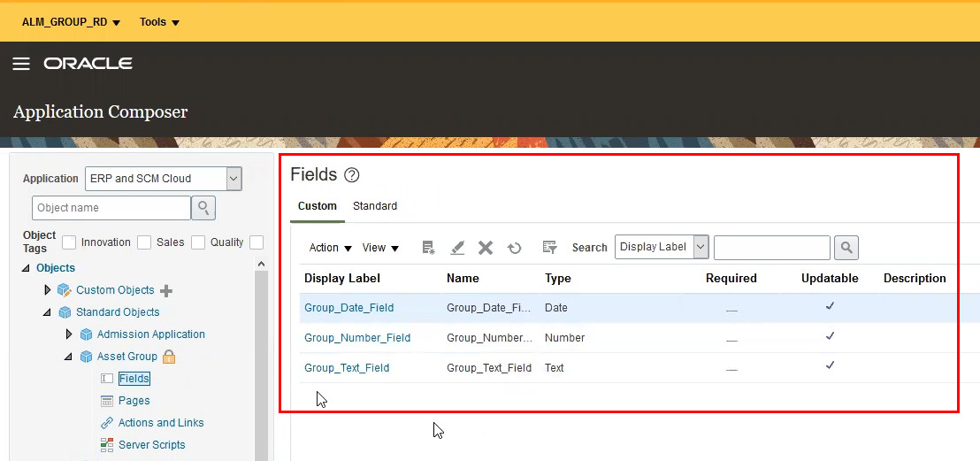Open the Group_Number_Field link
The width and height of the screenshot is (980, 461).
357,338
